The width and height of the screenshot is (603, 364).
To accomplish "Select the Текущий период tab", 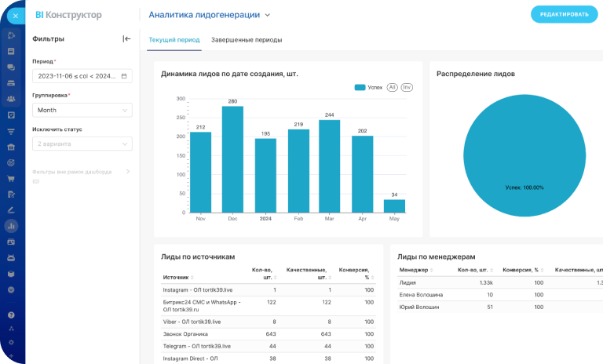I will (174, 40).
